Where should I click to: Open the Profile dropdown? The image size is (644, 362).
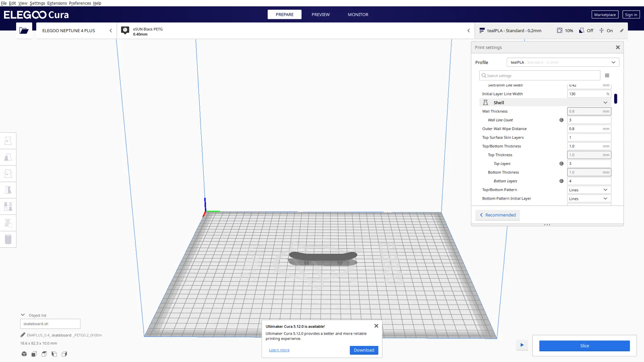pyautogui.click(x=563, y=62)
